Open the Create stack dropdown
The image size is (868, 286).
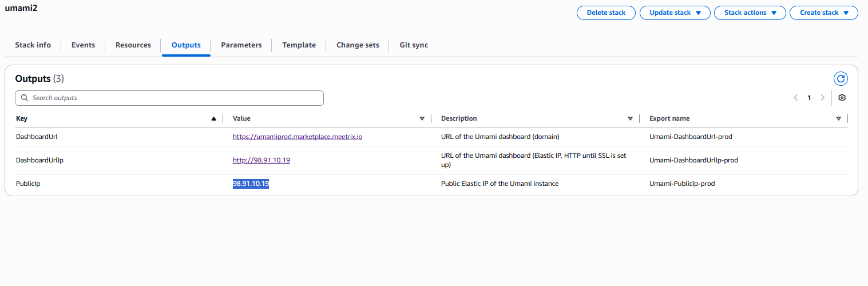(x=824, y=13)
